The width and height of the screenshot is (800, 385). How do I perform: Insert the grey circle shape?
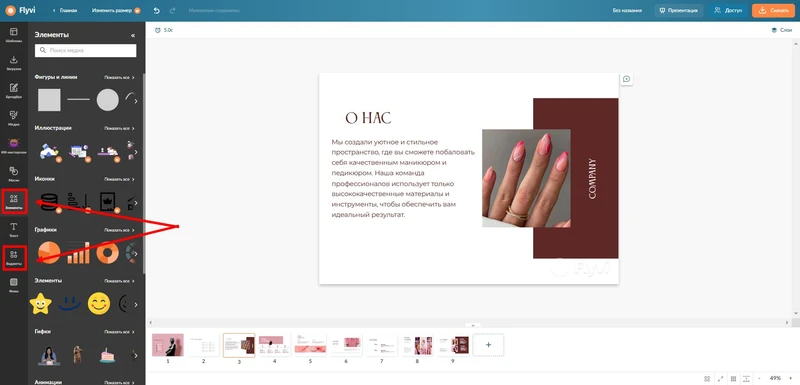coord(108,100)
